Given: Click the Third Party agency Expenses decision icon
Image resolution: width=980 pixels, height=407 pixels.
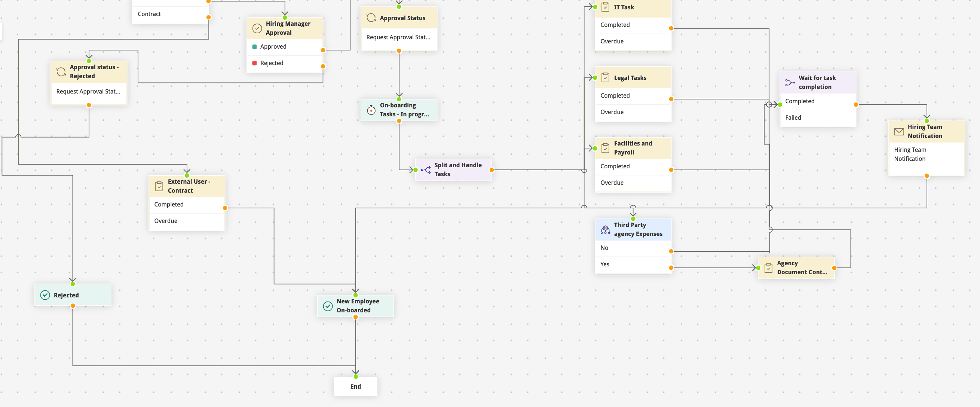Looking at the screenshot, I should point(605,230).
